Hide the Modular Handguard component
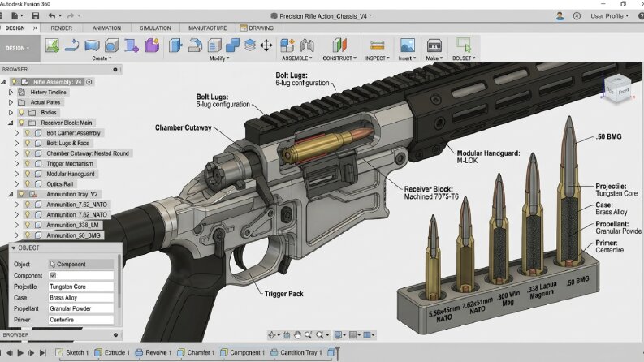The height and width of the screenshot is (362, 644). (x=28, y=174)
